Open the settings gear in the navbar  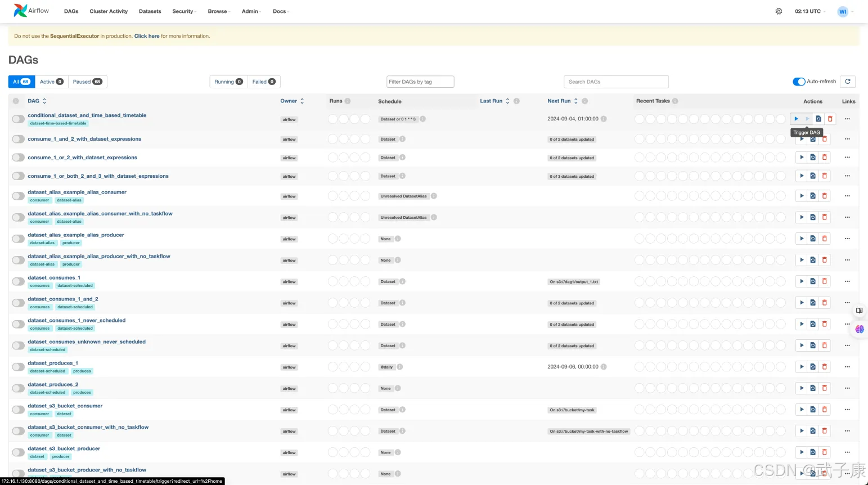779,11
